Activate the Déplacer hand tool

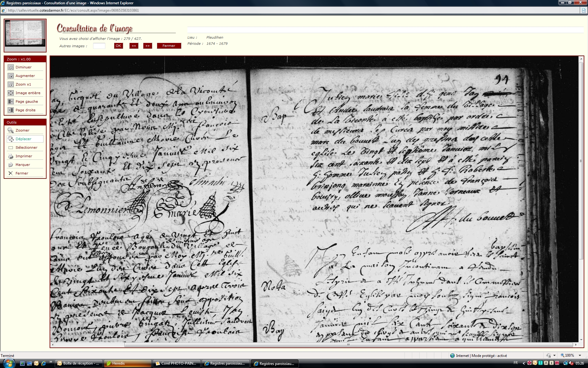11,139
